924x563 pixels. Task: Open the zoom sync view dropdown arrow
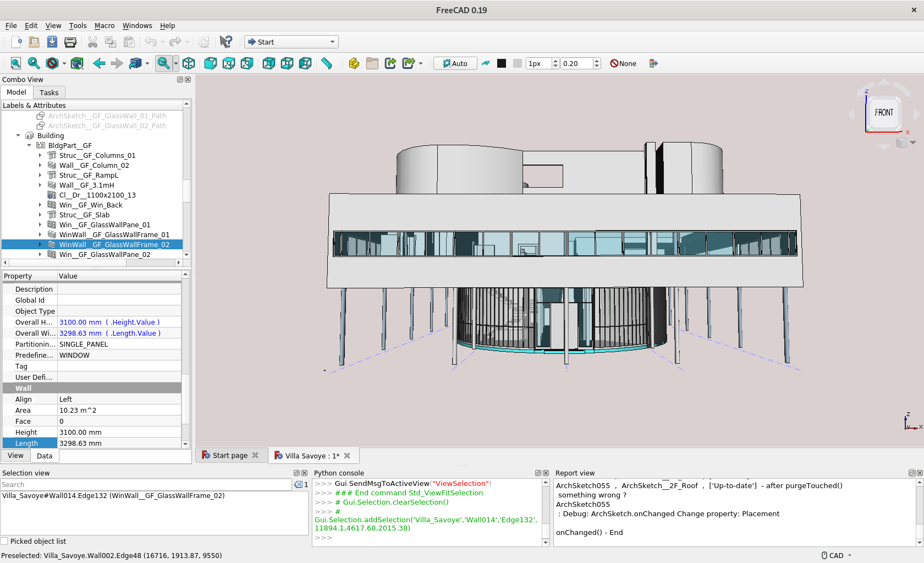[176, 63]
